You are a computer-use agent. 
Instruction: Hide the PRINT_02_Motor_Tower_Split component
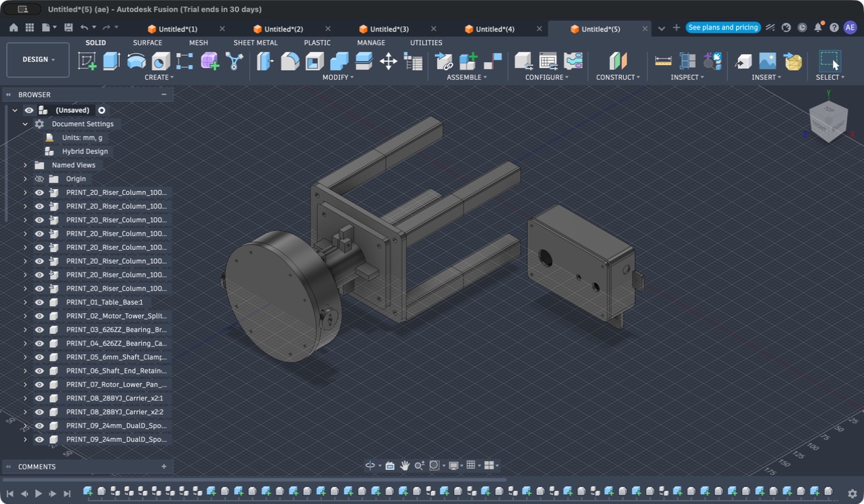pyautogui.click(x=39, y=316)
